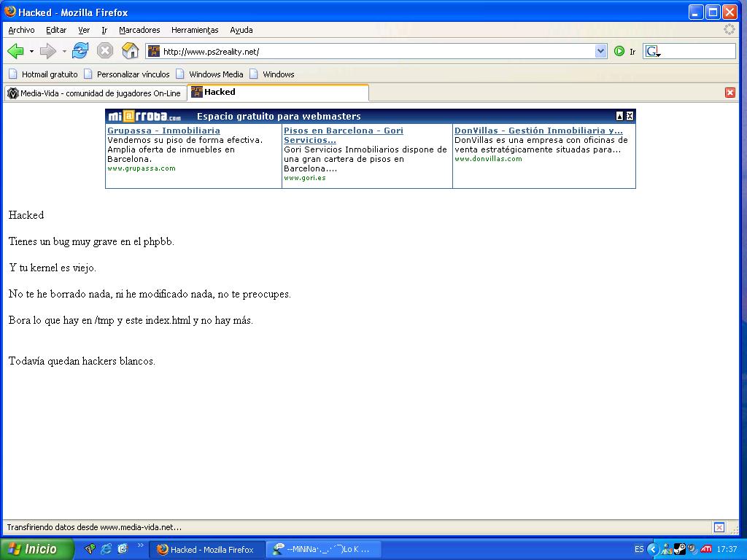747x560 pixels.
Task: Open the DonVillas - Gestión Inmobiliaria ad link
Action: pyautogui.click(x=538, y=131)
